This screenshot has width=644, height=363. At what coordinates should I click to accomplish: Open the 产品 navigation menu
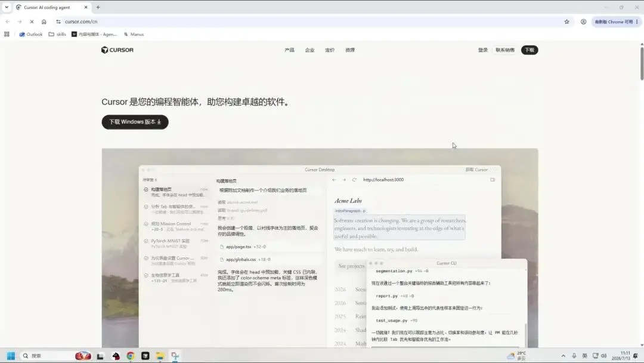[x=290, y=50]
